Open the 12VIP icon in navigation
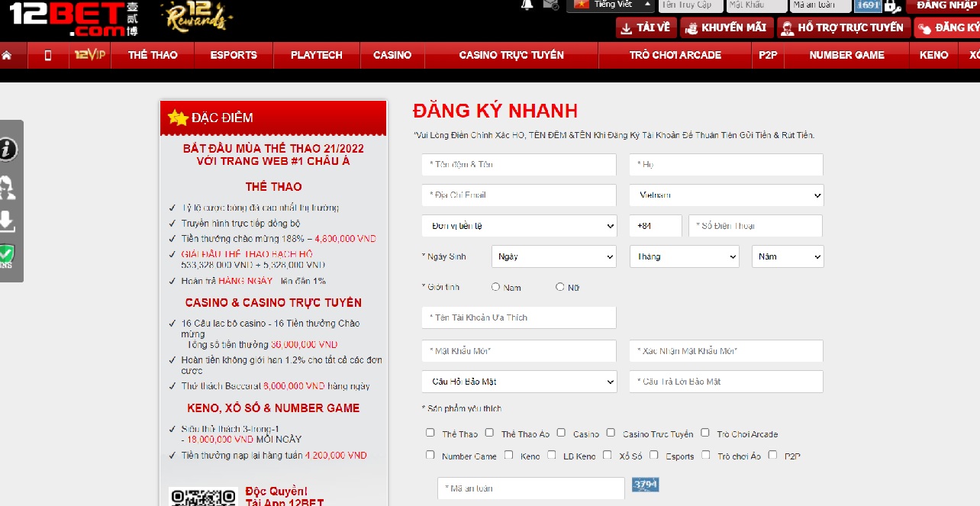 pos(90,55)
